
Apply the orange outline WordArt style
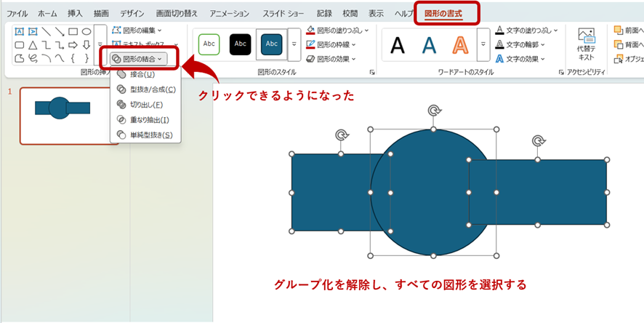459,45
